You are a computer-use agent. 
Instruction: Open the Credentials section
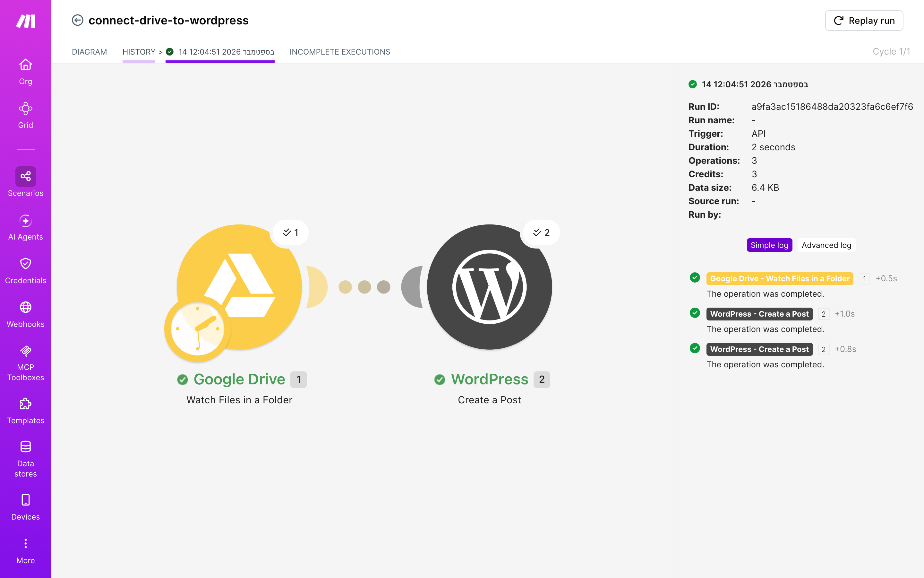[x=26, y=271]
